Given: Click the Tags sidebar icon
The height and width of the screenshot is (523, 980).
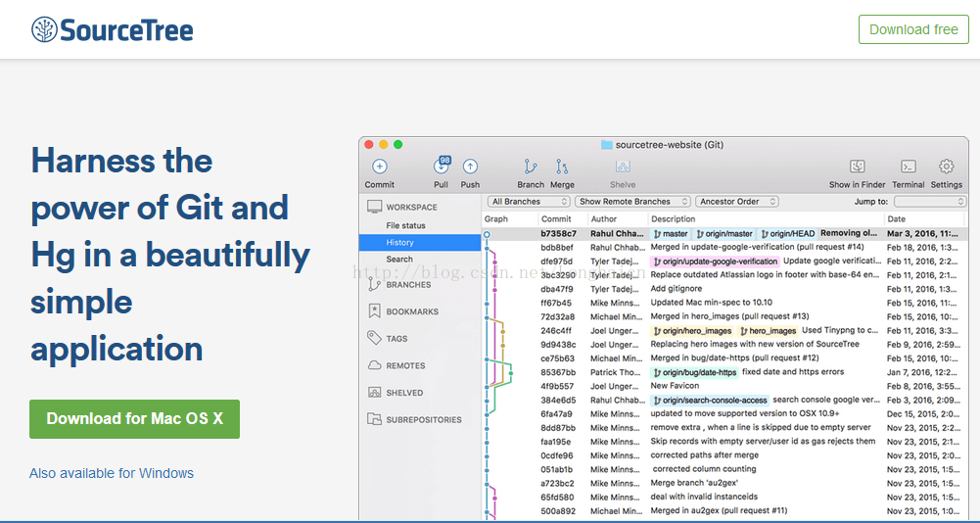Looking at the screenshot, I should 374,338.
